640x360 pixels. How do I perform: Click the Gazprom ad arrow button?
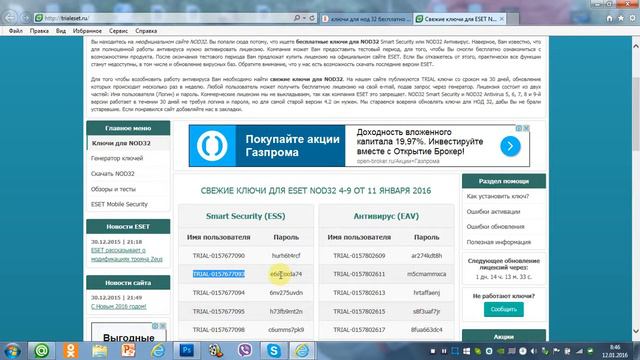tap(510, 146)
